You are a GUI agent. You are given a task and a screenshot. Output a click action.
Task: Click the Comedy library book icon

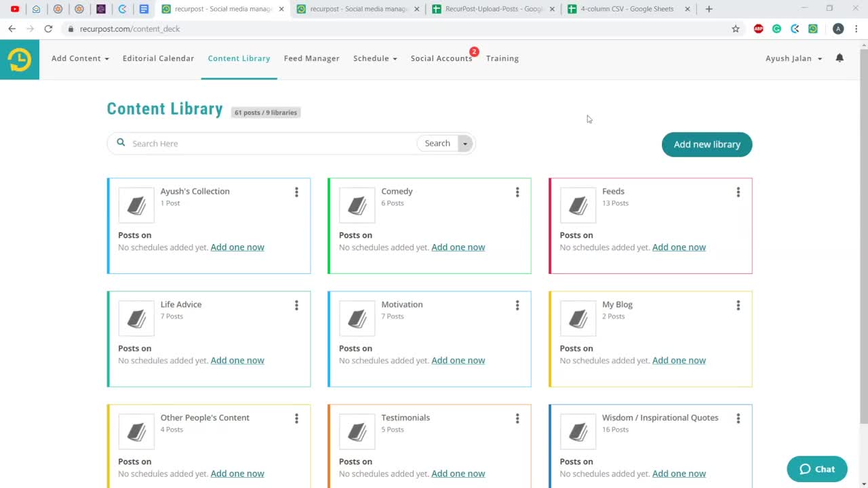coord(357,205)
